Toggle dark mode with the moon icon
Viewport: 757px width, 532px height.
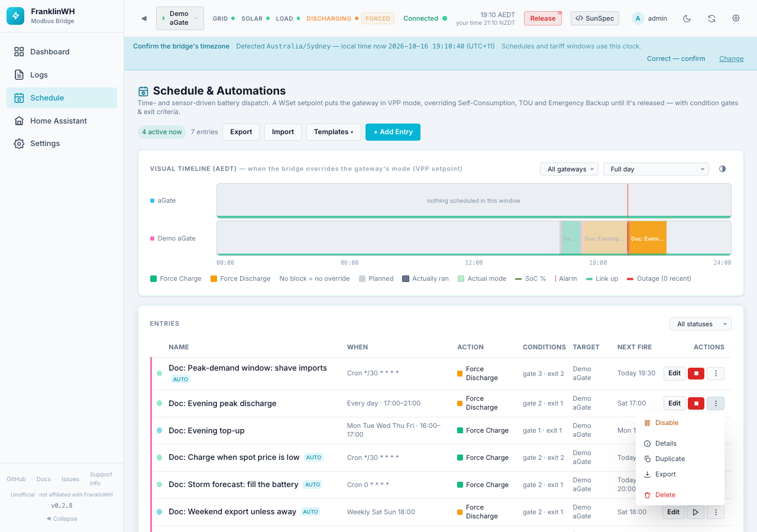[687, 18]
